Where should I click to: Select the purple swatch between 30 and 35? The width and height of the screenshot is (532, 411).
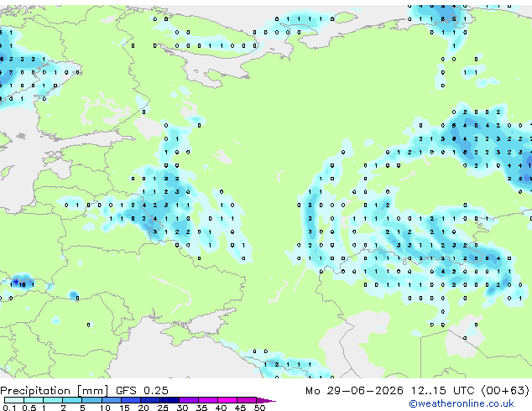click(x=188, y=400)
